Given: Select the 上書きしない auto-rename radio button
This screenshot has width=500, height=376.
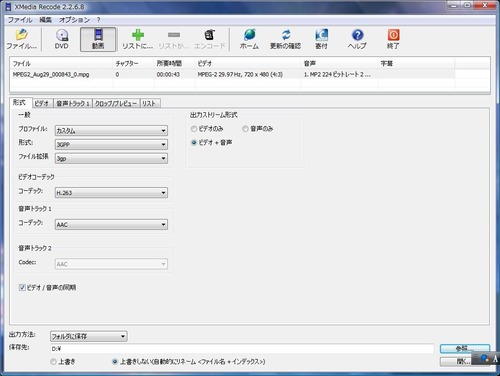Looking at the screenshot, I should pyautogui.click(x=115, y=361).
